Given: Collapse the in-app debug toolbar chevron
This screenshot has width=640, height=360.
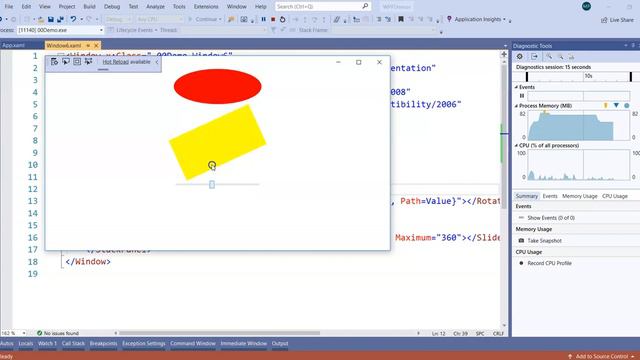Looking at the screenshot, I should tap(157, 62).
